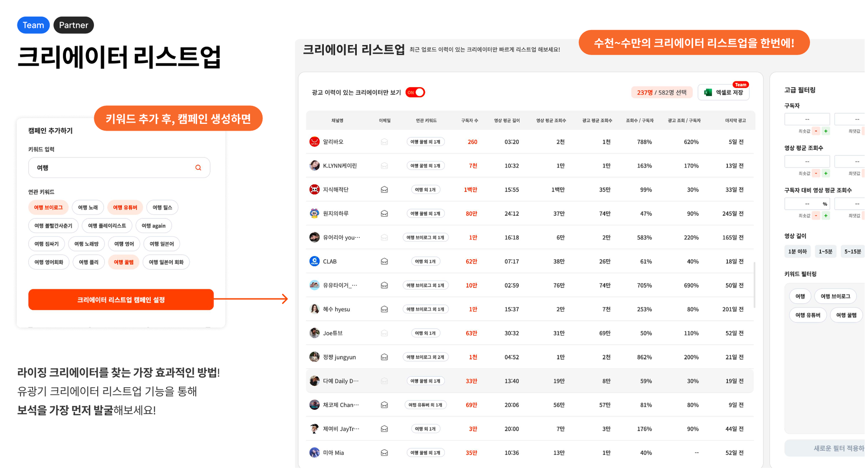Click the 새로운 필터 적용하기 button
Screen dimensions: 868x474
[837, 448]
